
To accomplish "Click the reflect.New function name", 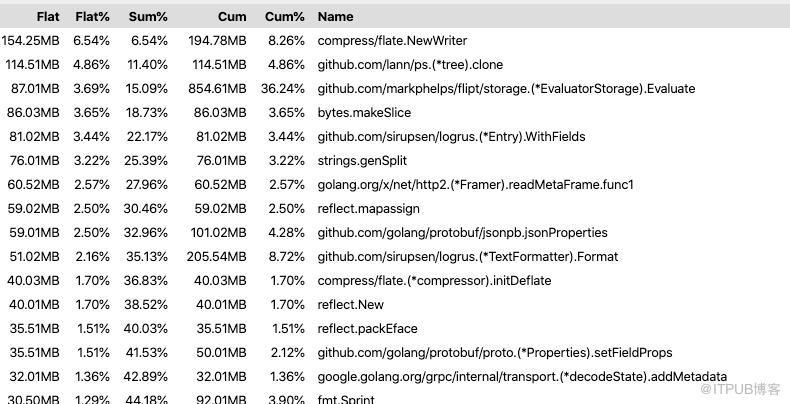I will (x=351, y=305).
